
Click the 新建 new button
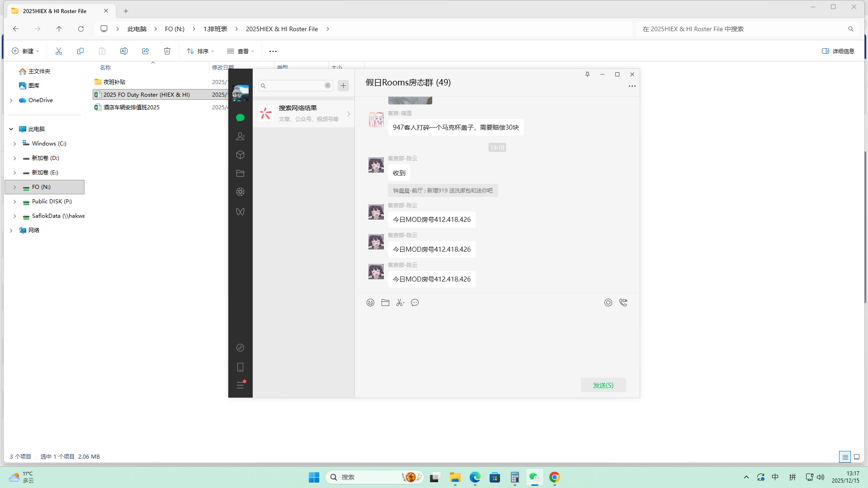(25, 51)
